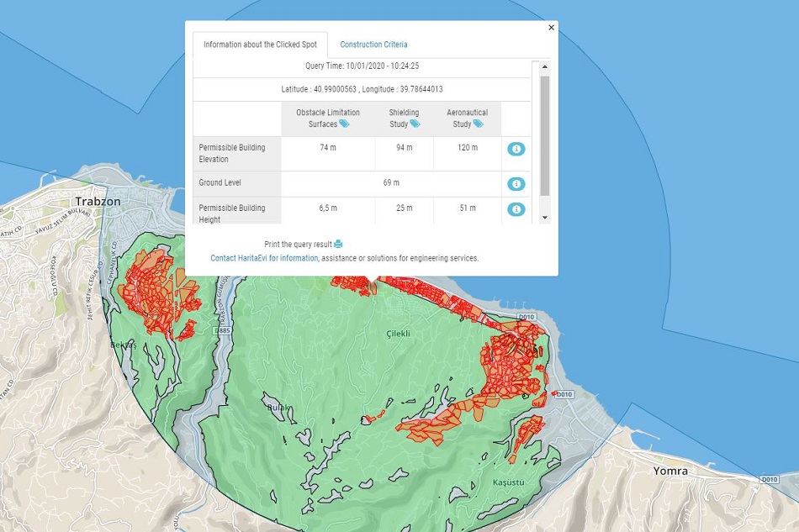This screenshot has height=532, width=799.
Task: Click the D885 road marker on the map
Action: click(x=223, y=331)
